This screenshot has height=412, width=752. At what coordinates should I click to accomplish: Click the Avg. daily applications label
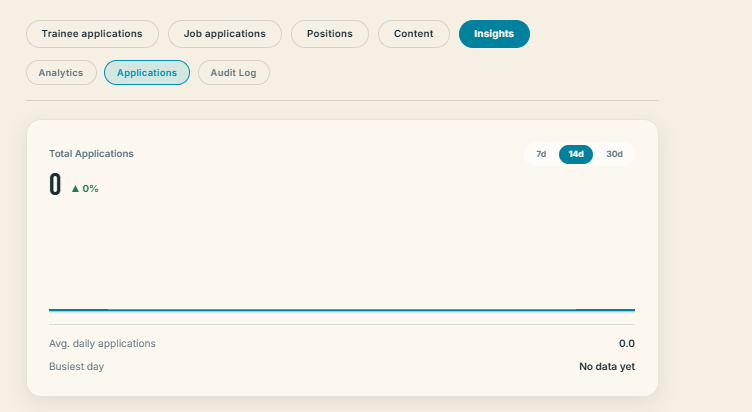point(102,344)
